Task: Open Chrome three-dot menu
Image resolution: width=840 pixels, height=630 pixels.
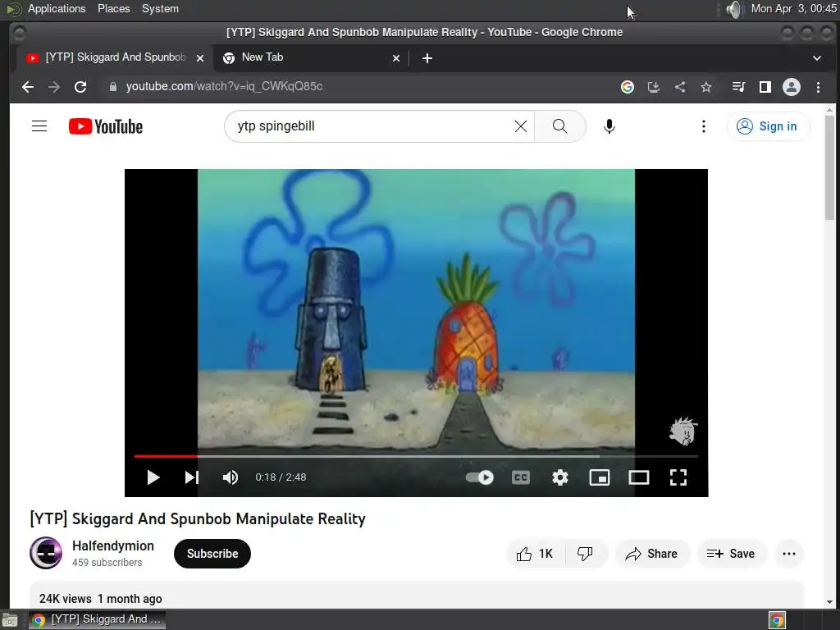Action: click(818, 87)
